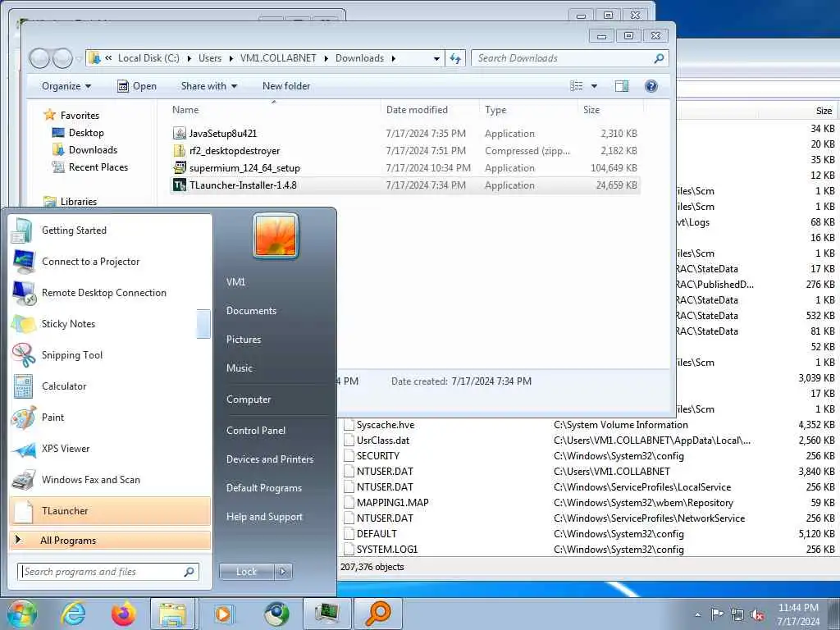Image resolution: width=840 pixels, height=630 pixels.
Task: Open Windows Fax and Scan
Action: click(x=111, y=479)
